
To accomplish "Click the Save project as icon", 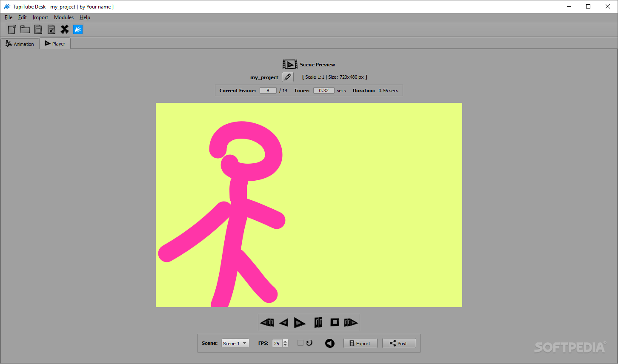I will click(51, 29).
